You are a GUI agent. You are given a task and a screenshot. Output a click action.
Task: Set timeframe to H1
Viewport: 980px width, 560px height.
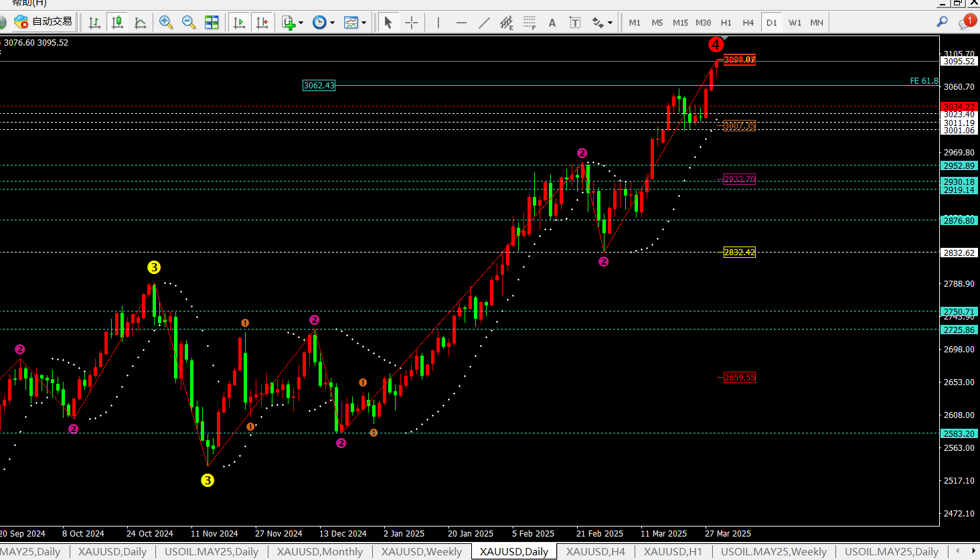point(726,23)
